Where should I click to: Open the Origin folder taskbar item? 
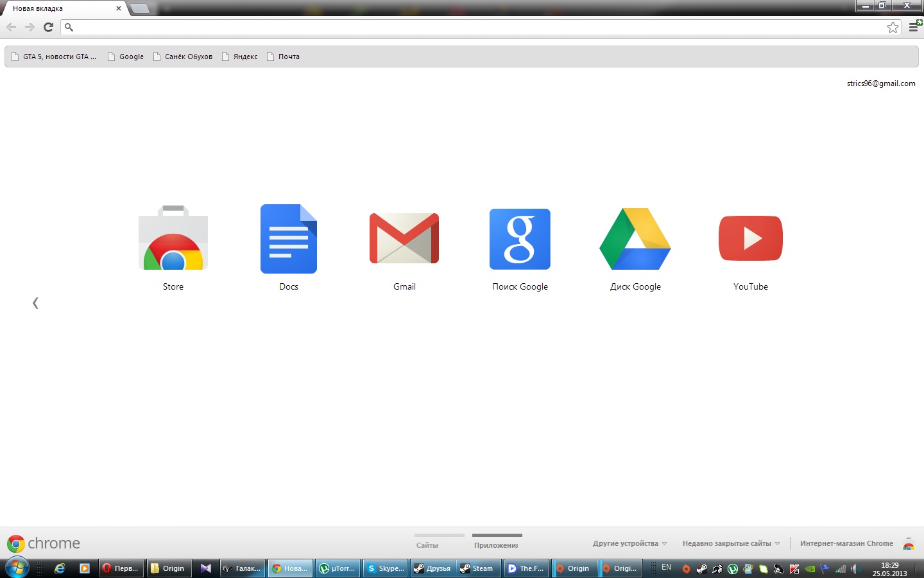tap(169, 568)
